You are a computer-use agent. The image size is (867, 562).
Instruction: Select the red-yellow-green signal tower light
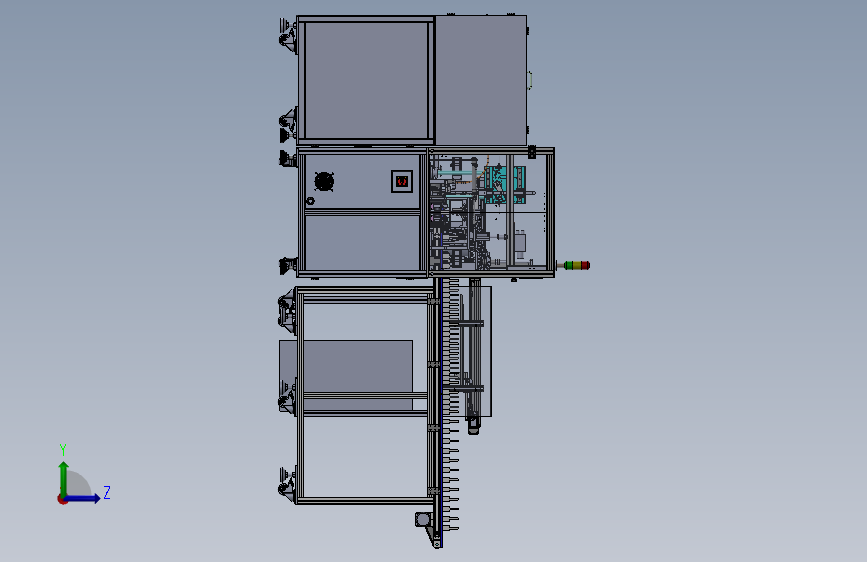[x=576, y=266]
